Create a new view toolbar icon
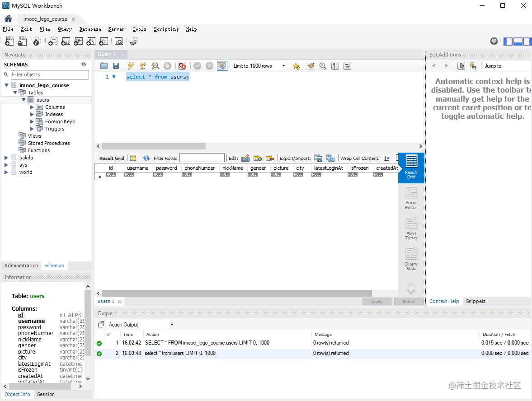The height and width of the screenshot is (401, 532). pos(78,42)
